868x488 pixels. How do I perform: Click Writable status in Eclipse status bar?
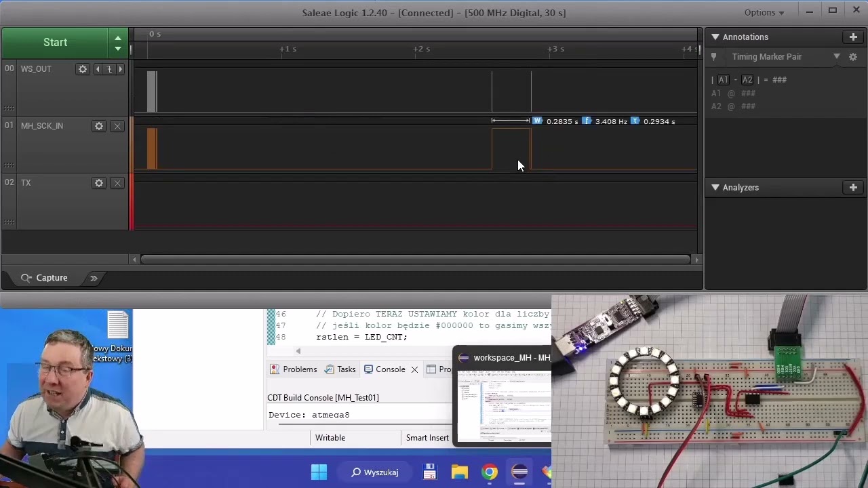(x=330, y=438)
